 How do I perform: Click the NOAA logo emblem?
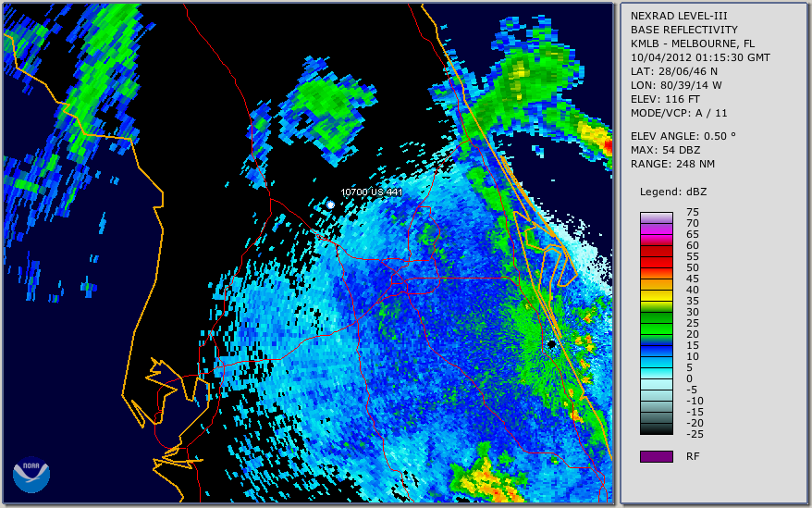click(x=31, y=475)
